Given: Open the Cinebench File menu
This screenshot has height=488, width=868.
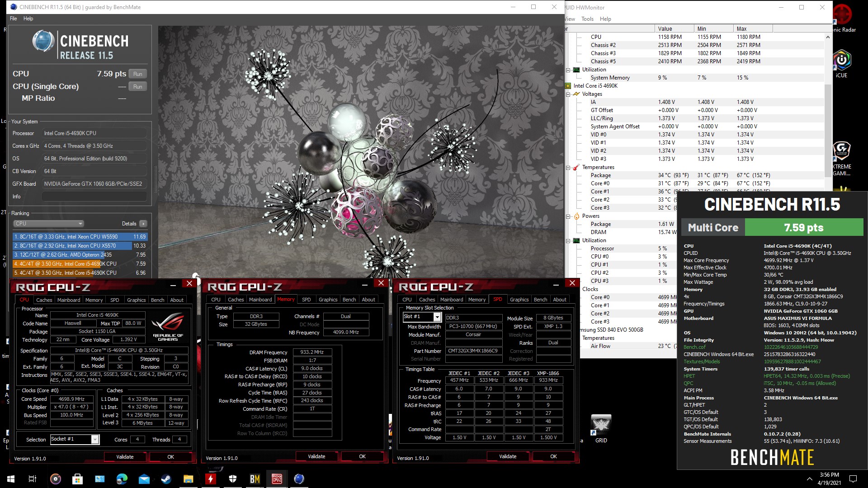Looking at the screenshot, I should (14, 19).
